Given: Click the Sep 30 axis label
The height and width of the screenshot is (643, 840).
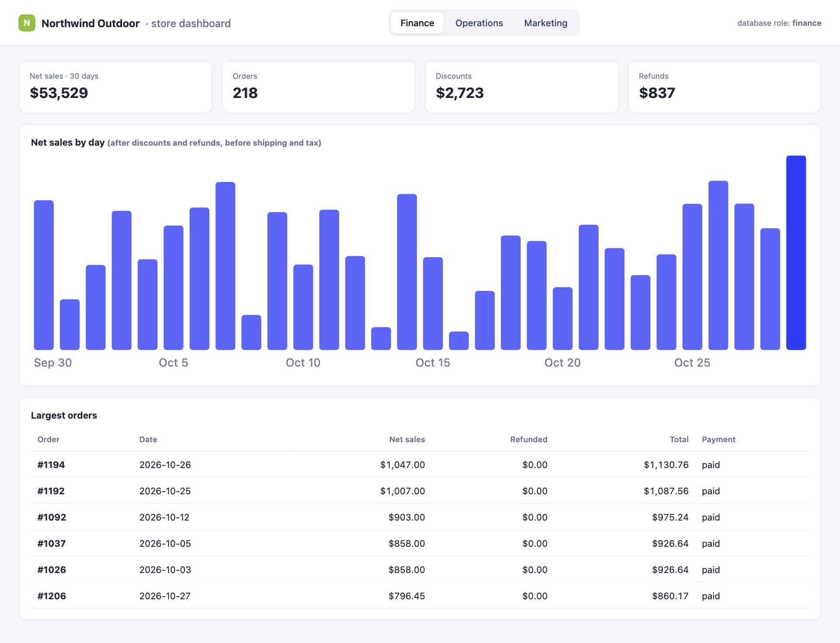Looking at the screenshot, I should pos(53,363).
